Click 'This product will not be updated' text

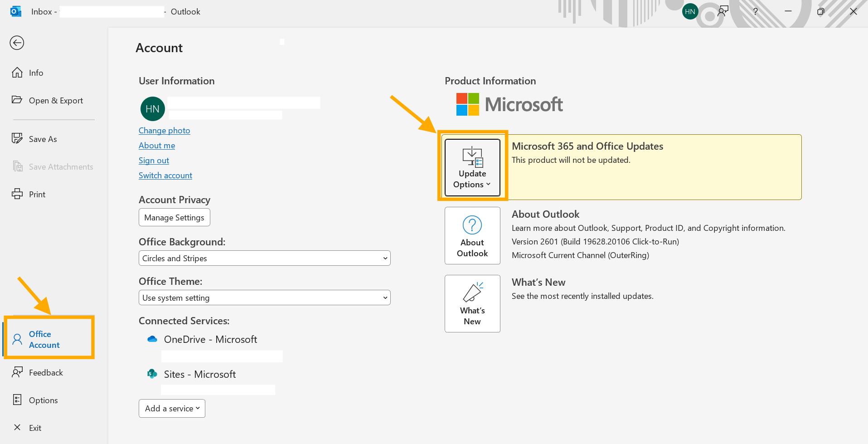point(571,160)
